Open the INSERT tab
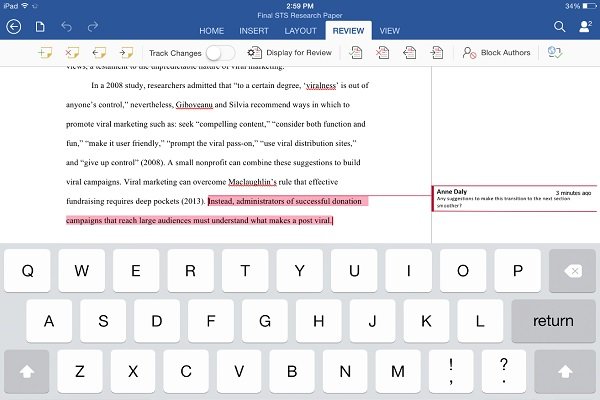The width and height of the screenshot is (600, 400). pyautogui.click(x=253, y=31)
